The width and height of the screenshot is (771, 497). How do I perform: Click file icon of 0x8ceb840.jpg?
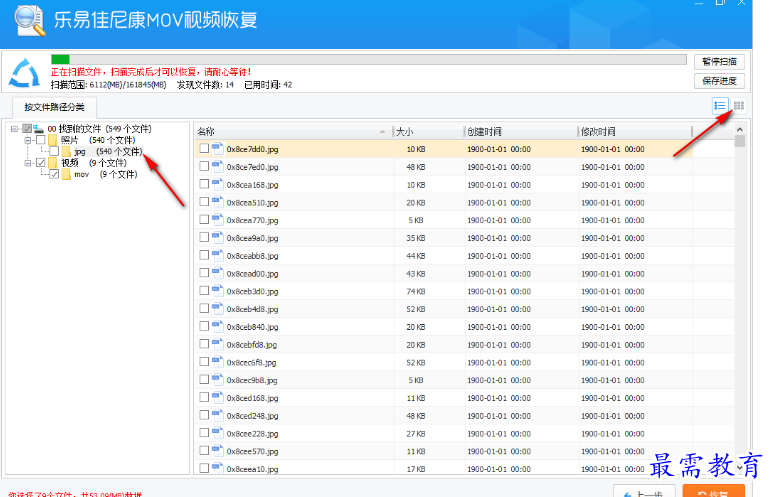[217, 326]
